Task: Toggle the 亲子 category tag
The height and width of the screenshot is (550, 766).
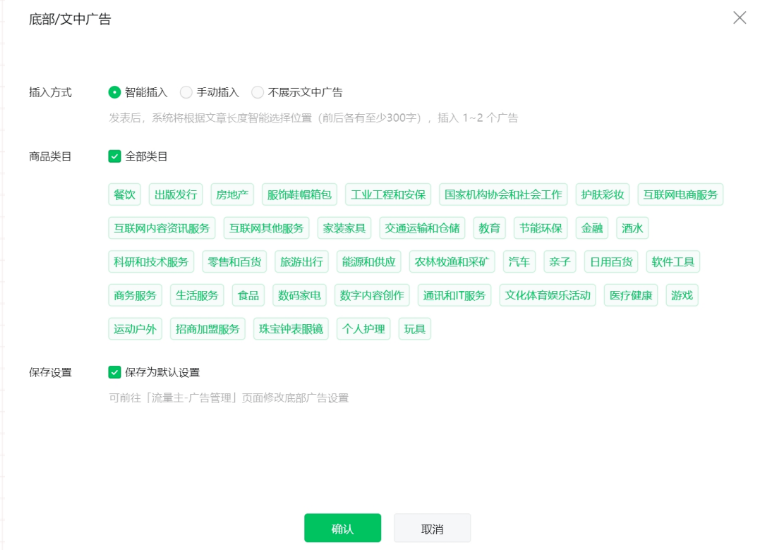Action: [x=560, y=262]
